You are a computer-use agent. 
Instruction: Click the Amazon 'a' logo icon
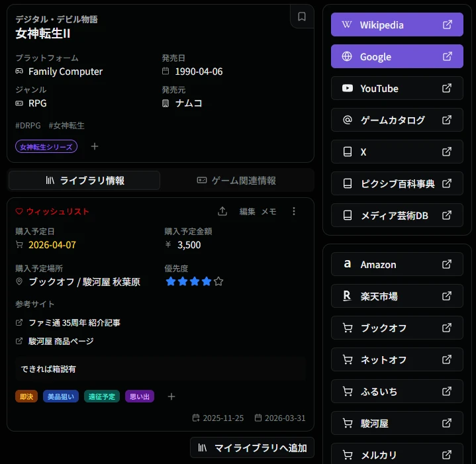348,264
